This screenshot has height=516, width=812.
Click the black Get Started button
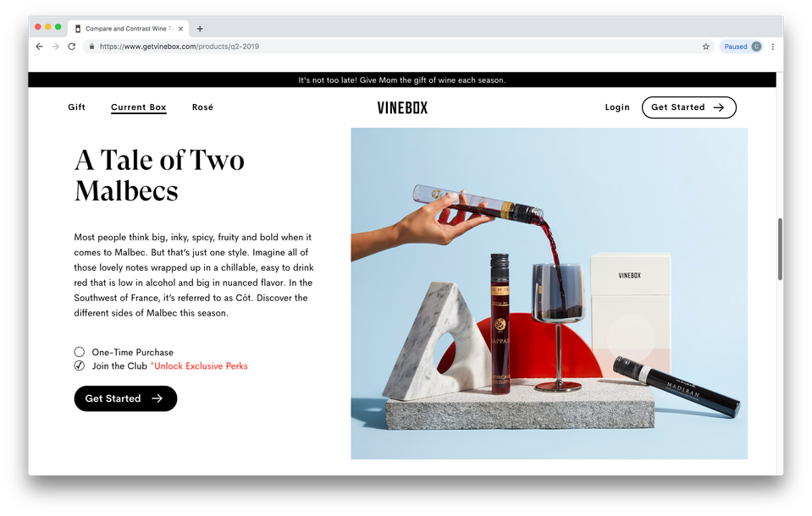coord(125,398)
